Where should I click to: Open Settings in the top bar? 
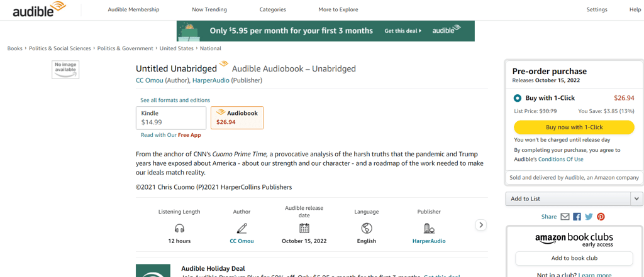tap(597, 9)
